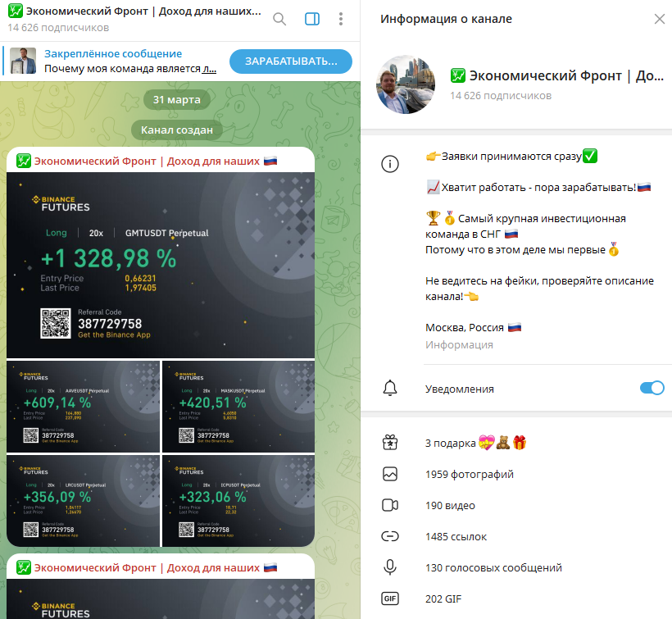Image resolution: width=672 pixels, height=619 pixels.
Task: Toggle the side panel icon
Action: [311, 20]
